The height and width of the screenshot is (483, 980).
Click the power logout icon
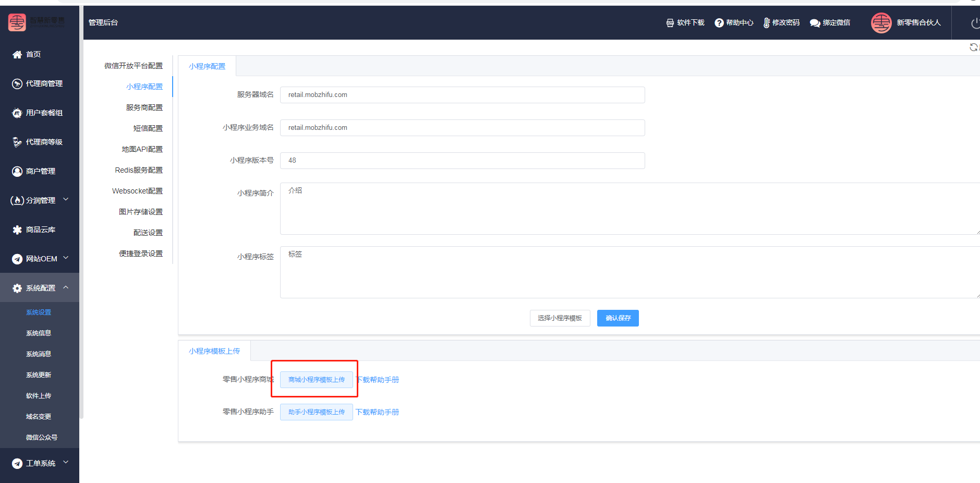pos(975,23)
